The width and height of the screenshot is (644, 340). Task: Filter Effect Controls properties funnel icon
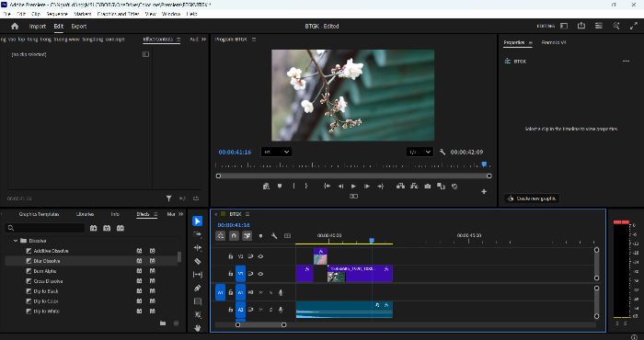pos(168,198)
